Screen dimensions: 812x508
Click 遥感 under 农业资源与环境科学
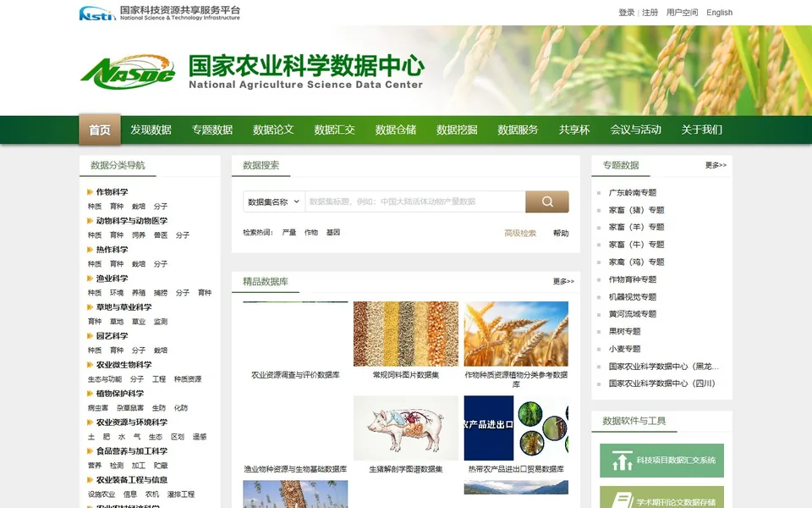(x=200, y=437)
